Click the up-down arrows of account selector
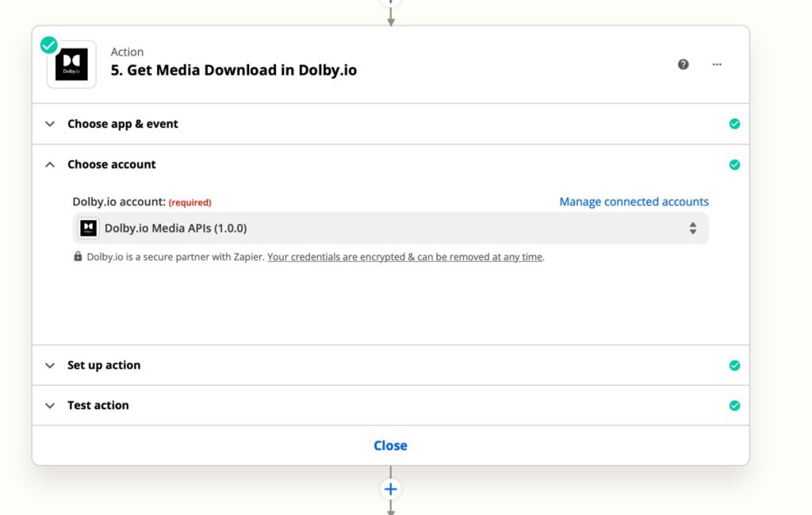 692,228
